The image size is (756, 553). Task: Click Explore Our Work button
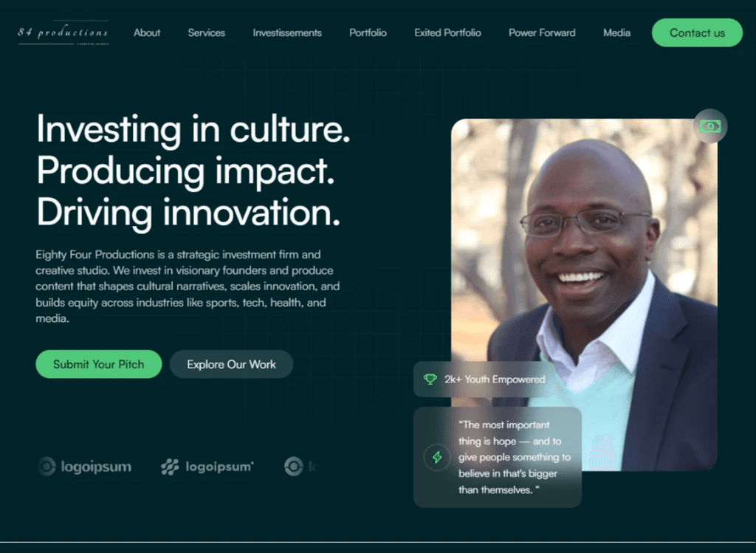231,364
